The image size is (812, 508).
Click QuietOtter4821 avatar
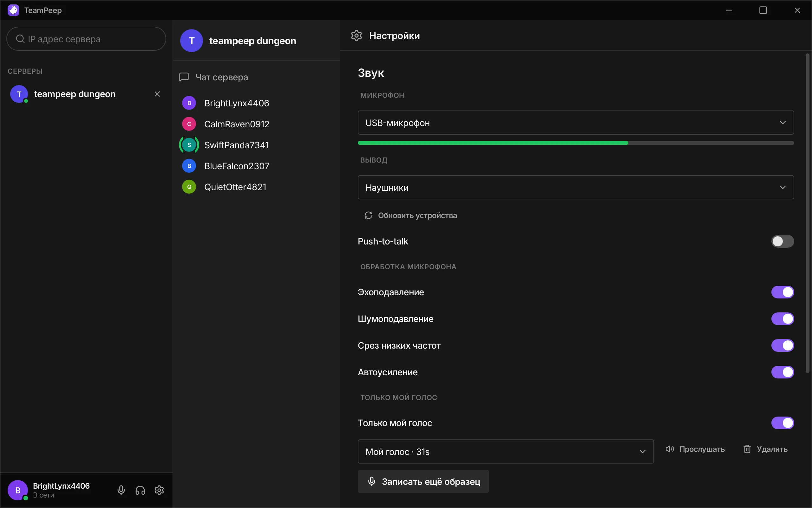189,187
